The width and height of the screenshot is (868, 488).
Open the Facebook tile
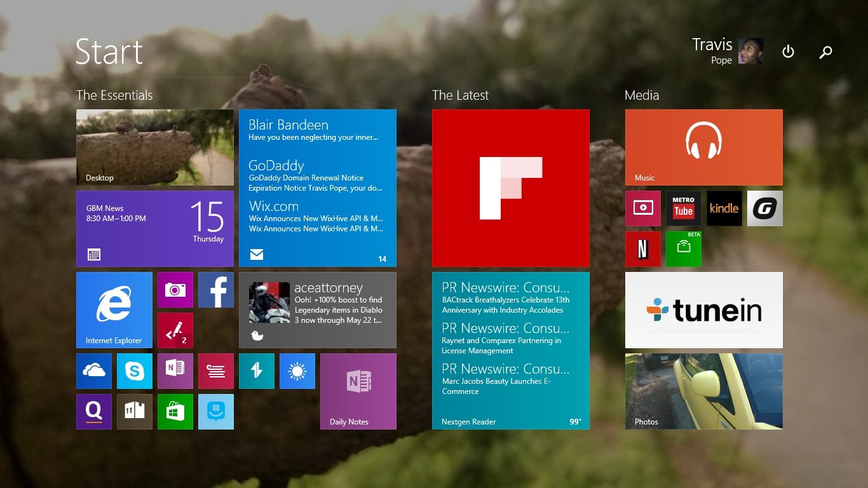click(x=216, y=290)
